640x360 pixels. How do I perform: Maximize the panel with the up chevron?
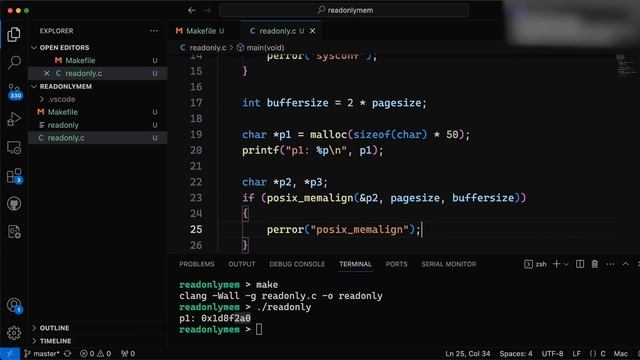pos(625,264)
